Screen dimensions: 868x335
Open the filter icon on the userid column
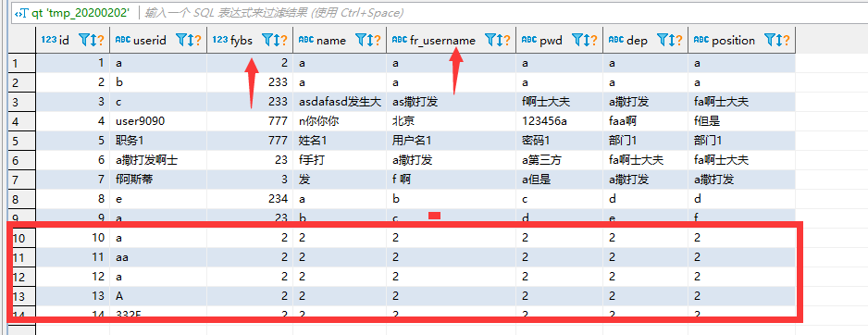tap(180, 40)
